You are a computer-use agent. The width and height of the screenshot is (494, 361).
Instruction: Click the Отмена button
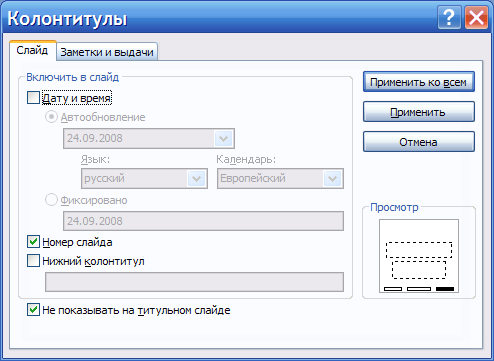(419, 142)
